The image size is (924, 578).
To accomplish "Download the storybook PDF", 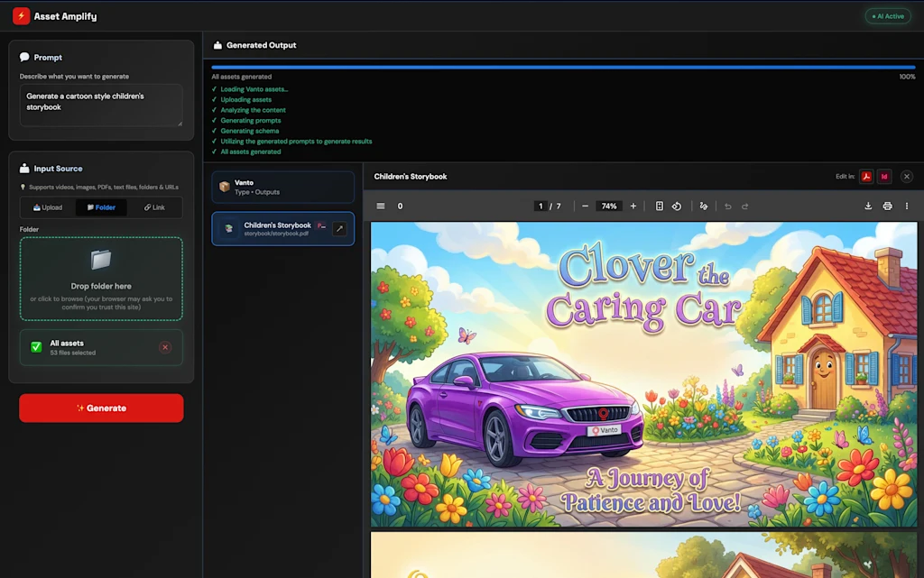I will pyautogui.click(x=868, y=206).
